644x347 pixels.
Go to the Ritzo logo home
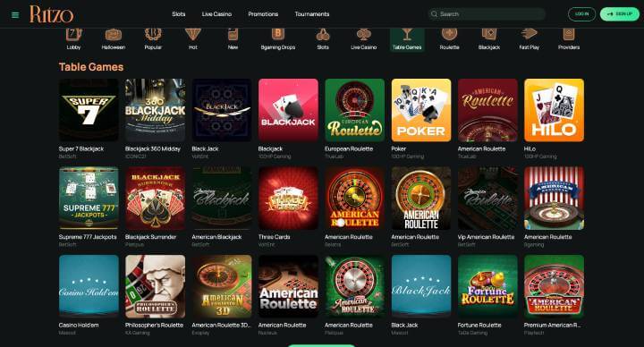tap(51, 14)
